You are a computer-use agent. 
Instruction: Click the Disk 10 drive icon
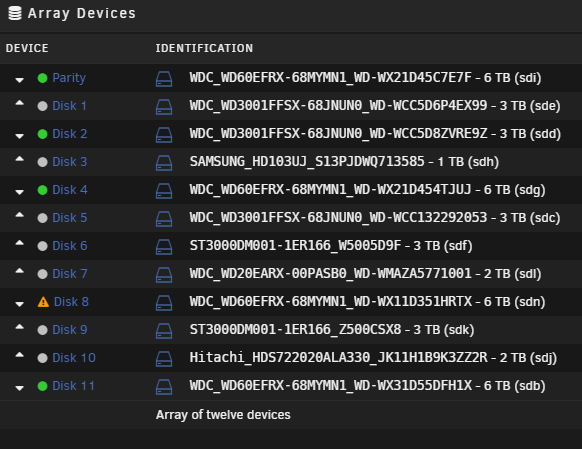pyautogui.click(x=164, y=359)
